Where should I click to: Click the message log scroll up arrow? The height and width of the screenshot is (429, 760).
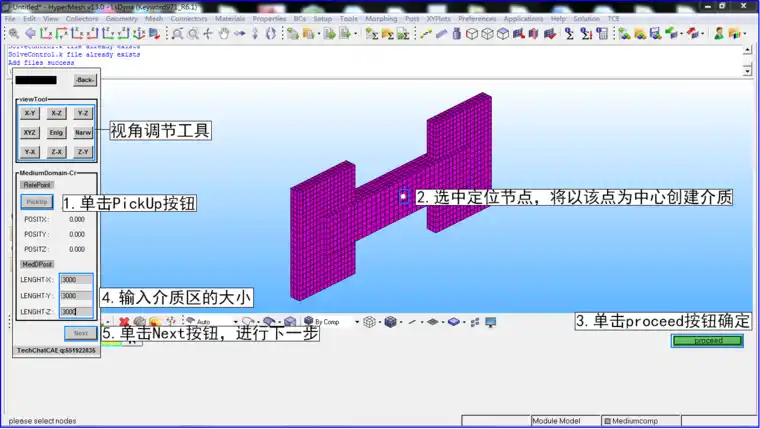pos(747,50)
